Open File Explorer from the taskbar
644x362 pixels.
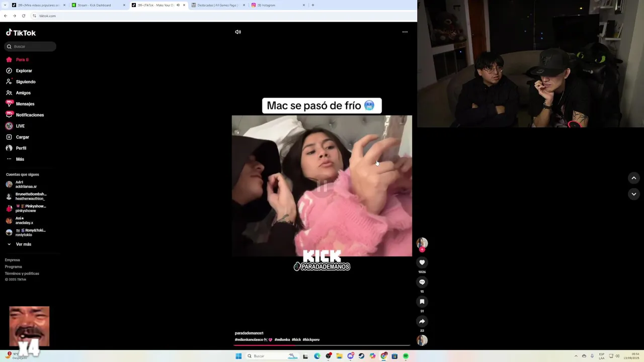click(339, 356)
